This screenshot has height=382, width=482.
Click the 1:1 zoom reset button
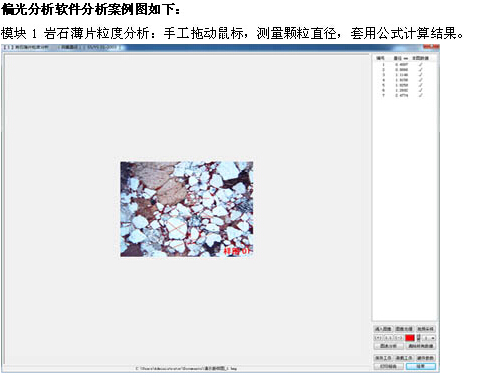coord(388,338)
